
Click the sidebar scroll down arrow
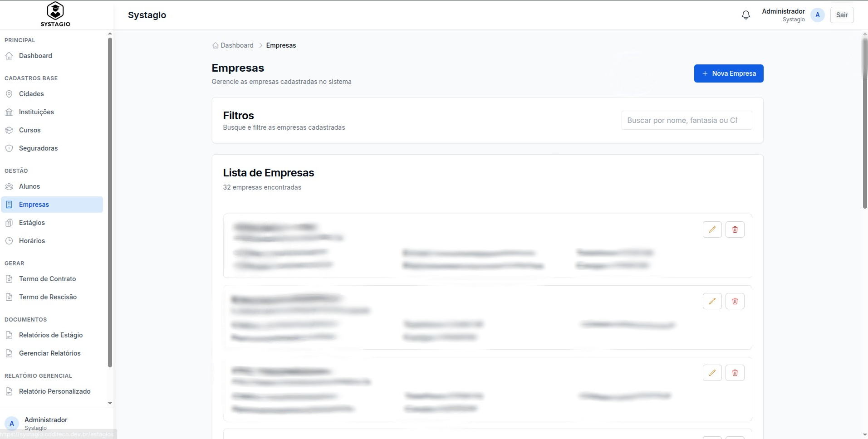pyautogui.click(x=110, y=403)
